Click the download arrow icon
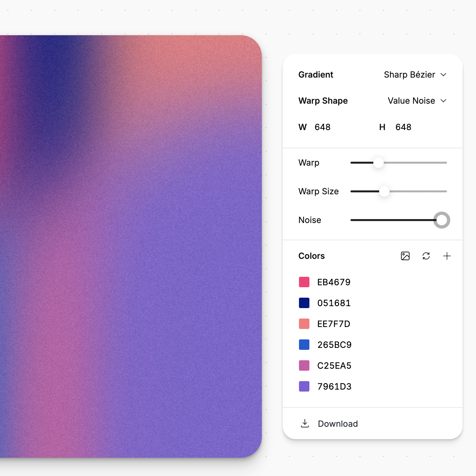The width and height of the screenshot is (476, 476). pos(305,424)
